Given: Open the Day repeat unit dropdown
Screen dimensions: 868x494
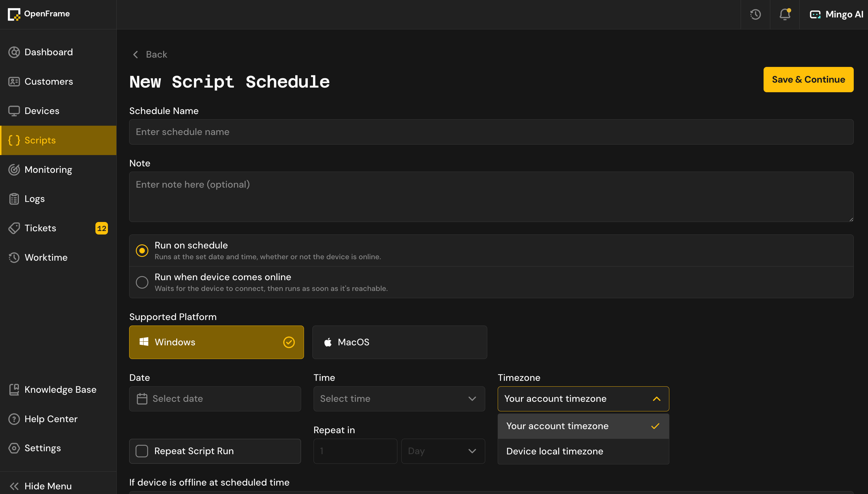Looking at the screenshot, I should [443, 451].
